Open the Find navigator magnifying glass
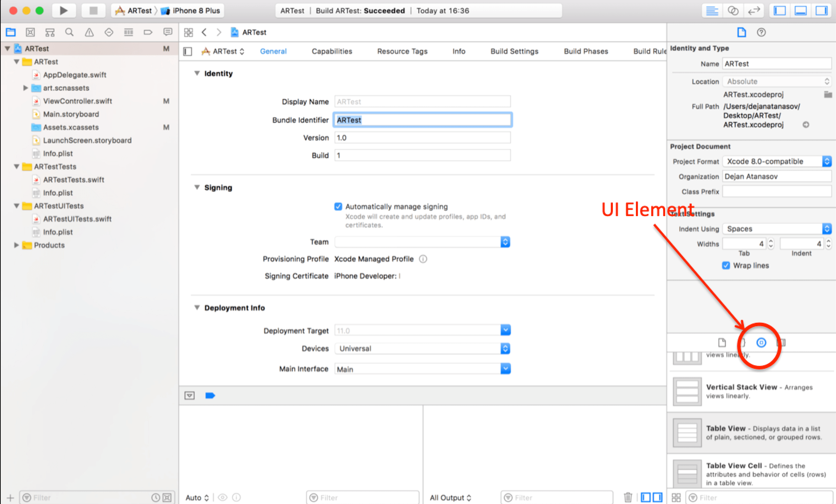 pos(69,32)
